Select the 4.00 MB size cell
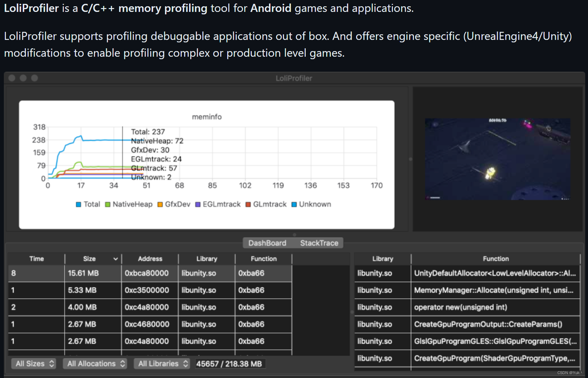 tap(93, 307)
